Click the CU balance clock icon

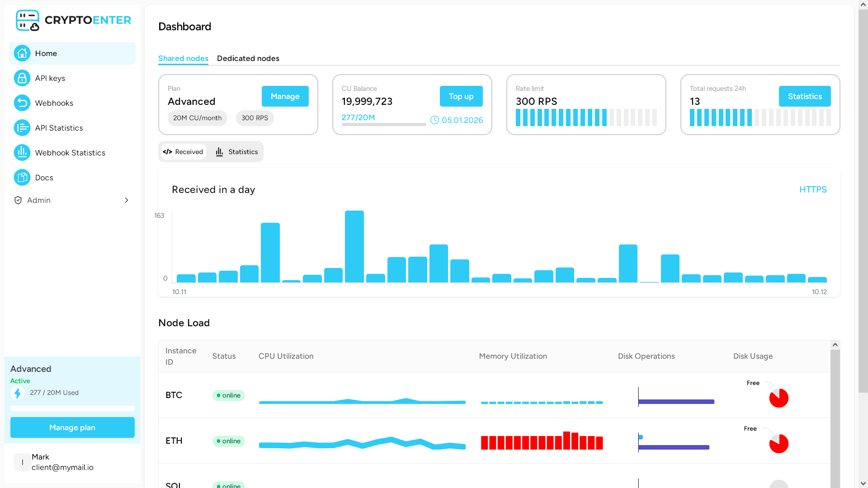434,120
